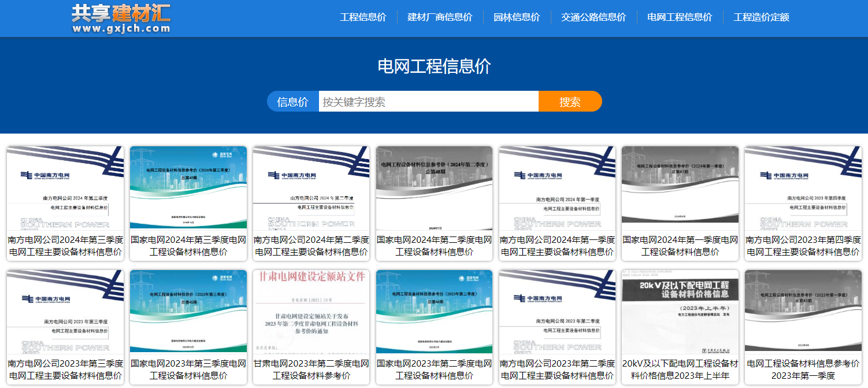Click title link 南方电网公司2024年第三季度电网工程主要设备材料信息价
Screen dimensions: 868x388
[65, 246]
